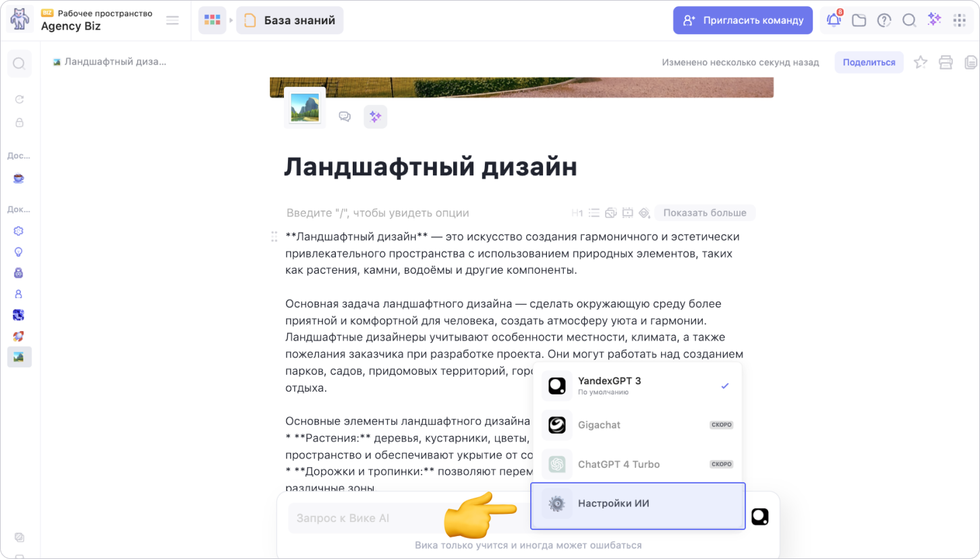Focus the Запрос к Вике AI field
Screen dimensions: 980x559
point(364,519)
